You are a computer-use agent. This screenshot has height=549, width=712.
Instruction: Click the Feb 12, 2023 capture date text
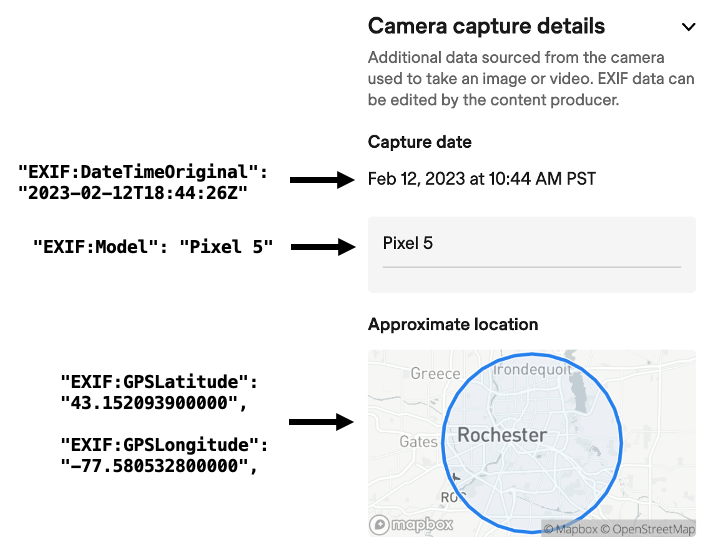coord(481,179)
